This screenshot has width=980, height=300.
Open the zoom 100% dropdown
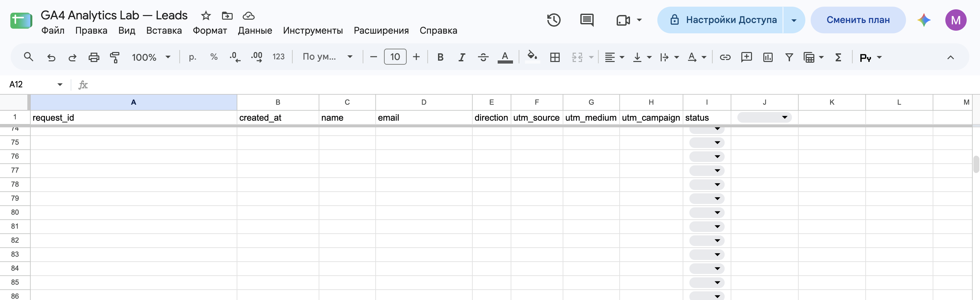(x=151, y=57)
